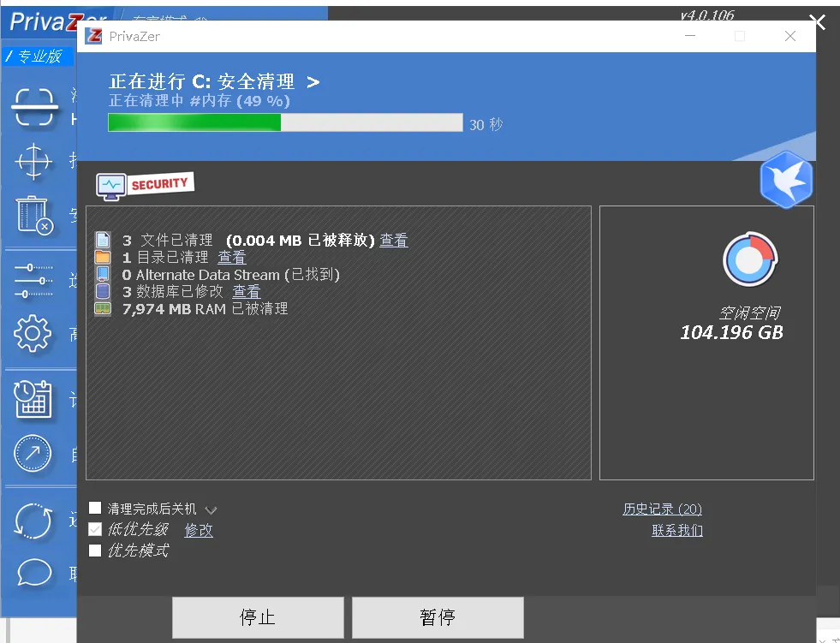The image size is (840, 643).
Task: Click 查看 link for cleaned files
Action: [x=394, y=240]
